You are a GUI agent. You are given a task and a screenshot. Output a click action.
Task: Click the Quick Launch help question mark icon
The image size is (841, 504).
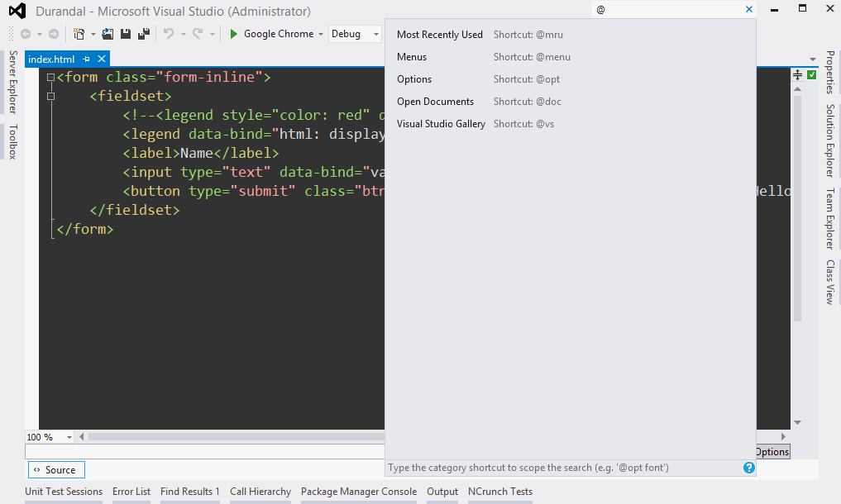[748, 468]
